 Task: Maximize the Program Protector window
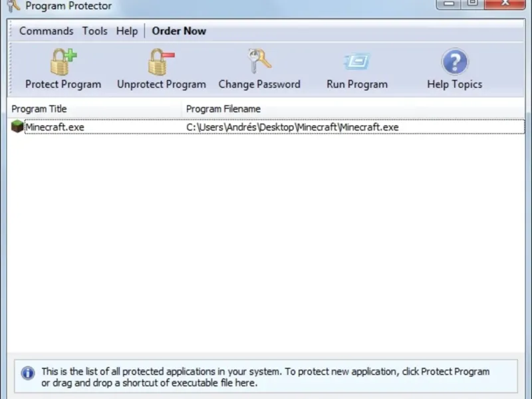pyautogui.click(x=472, y=4)
